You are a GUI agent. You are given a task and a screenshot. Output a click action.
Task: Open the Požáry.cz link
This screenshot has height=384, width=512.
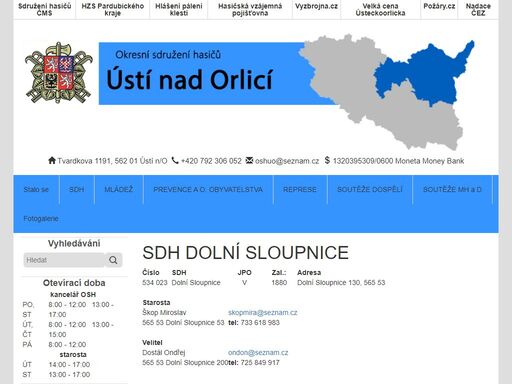439,6
